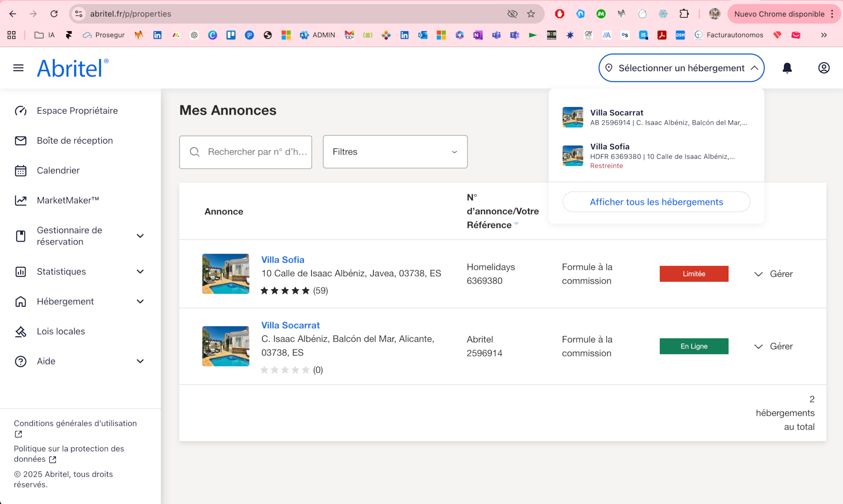Open the ADMIN bookmark
The width and height of the screenshot is (843, 504).
pyautogui.click(x=317, y=35)
